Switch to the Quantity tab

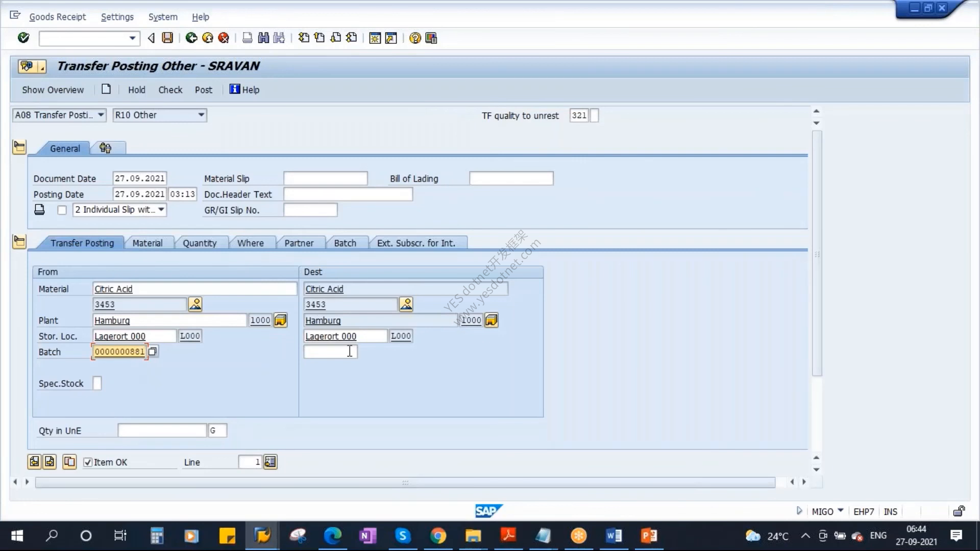[x=200, y=243]
